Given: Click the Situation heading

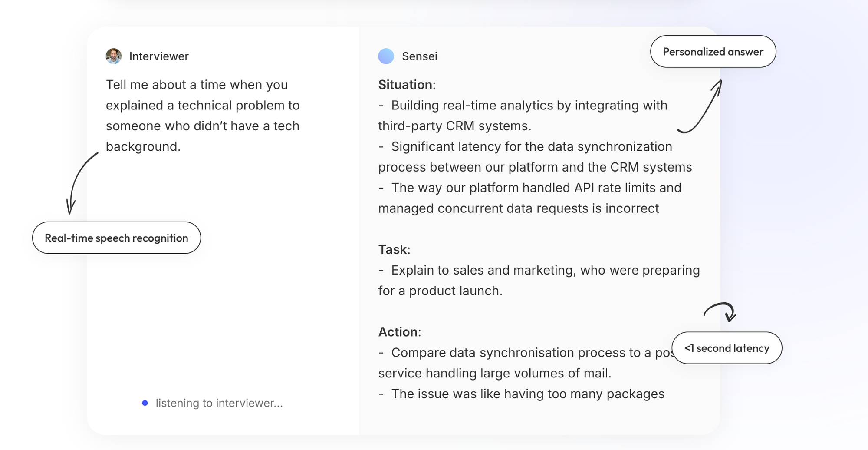Looking at the screenshot, I should click(x=406, y=85).
